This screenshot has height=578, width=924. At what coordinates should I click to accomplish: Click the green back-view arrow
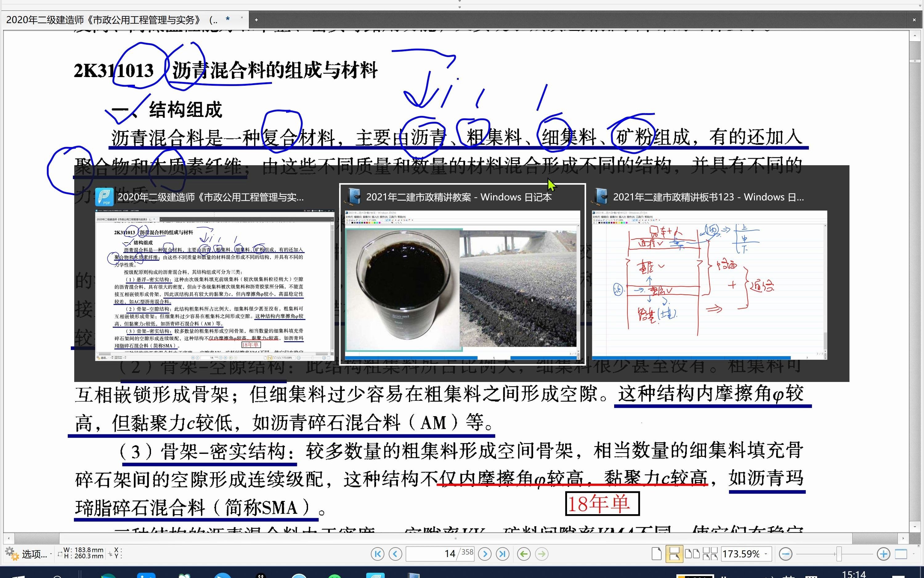tap(524, 554)
